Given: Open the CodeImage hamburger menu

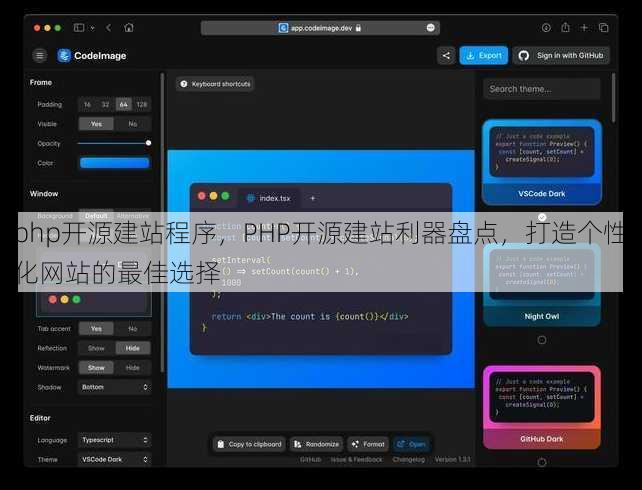Looking at the screenshot, I should [40, 55].
